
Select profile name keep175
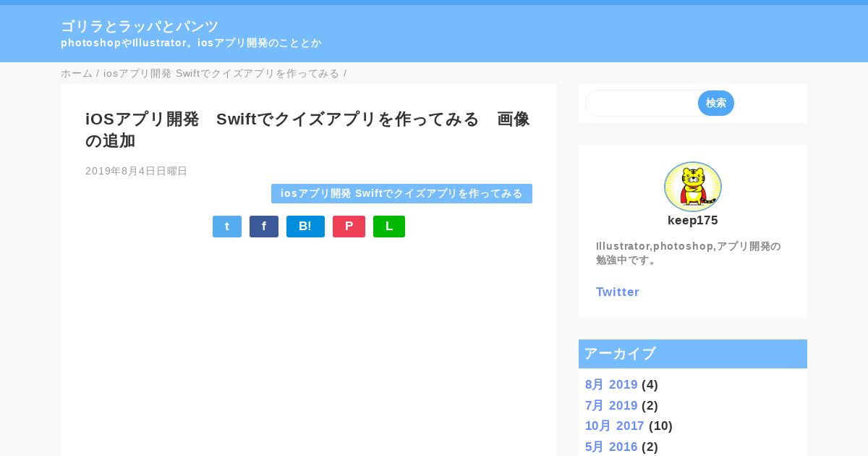click(693, 220)
